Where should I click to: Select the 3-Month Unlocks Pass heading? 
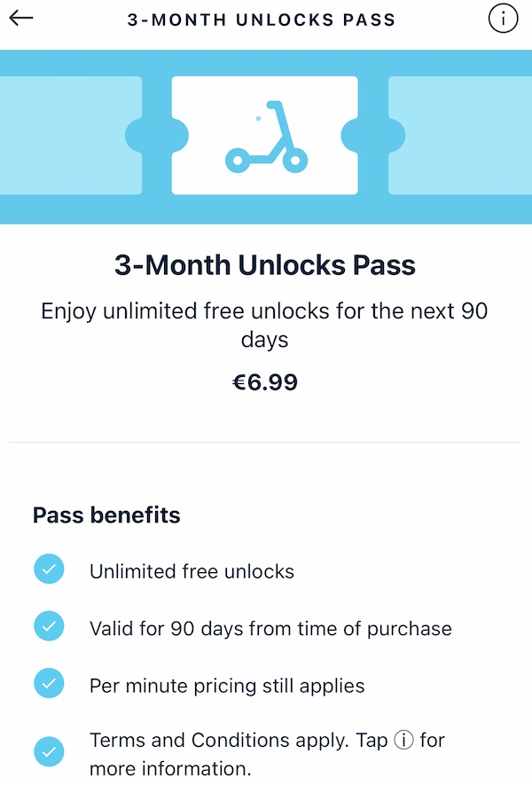click(x=265, y=265)
